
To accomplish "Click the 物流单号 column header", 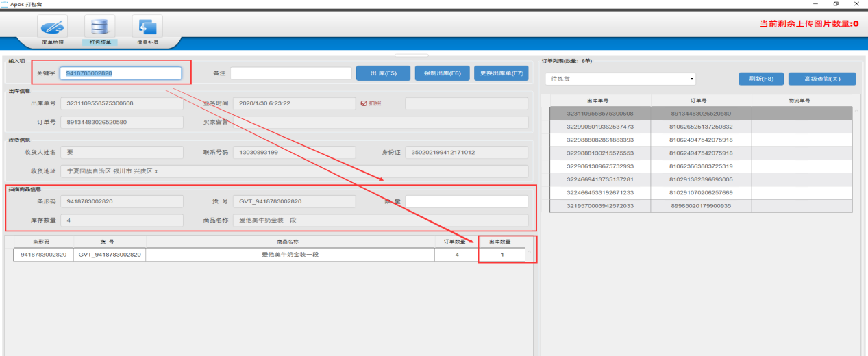I will point(799,100).
